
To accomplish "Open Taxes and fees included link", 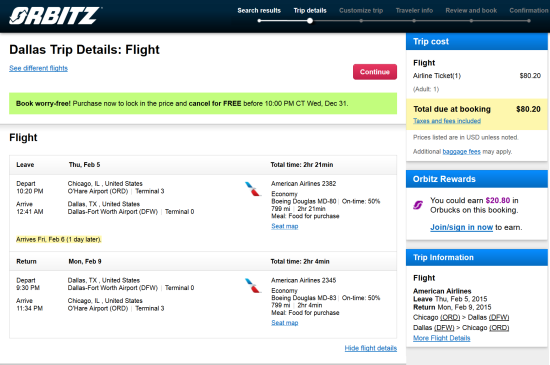I will tap(447, 121).
